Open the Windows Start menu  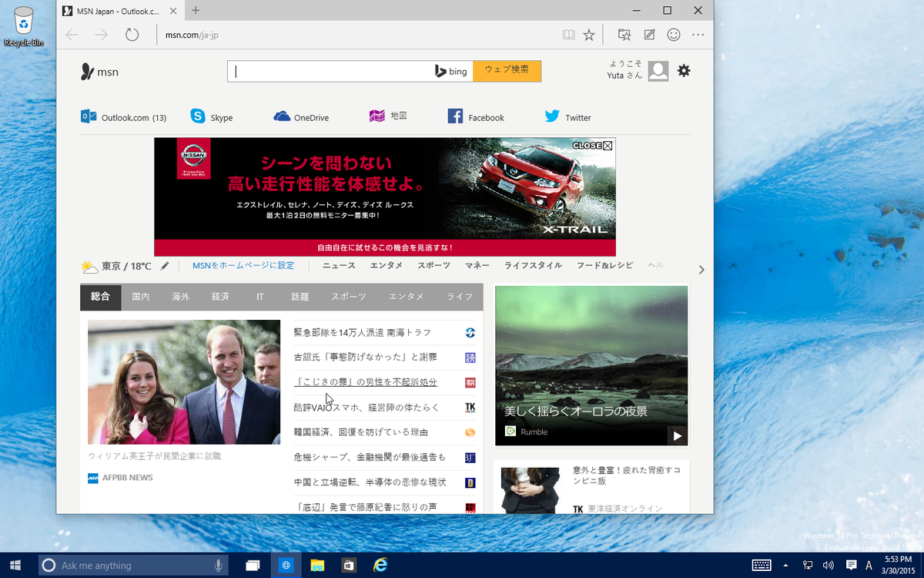15,566
